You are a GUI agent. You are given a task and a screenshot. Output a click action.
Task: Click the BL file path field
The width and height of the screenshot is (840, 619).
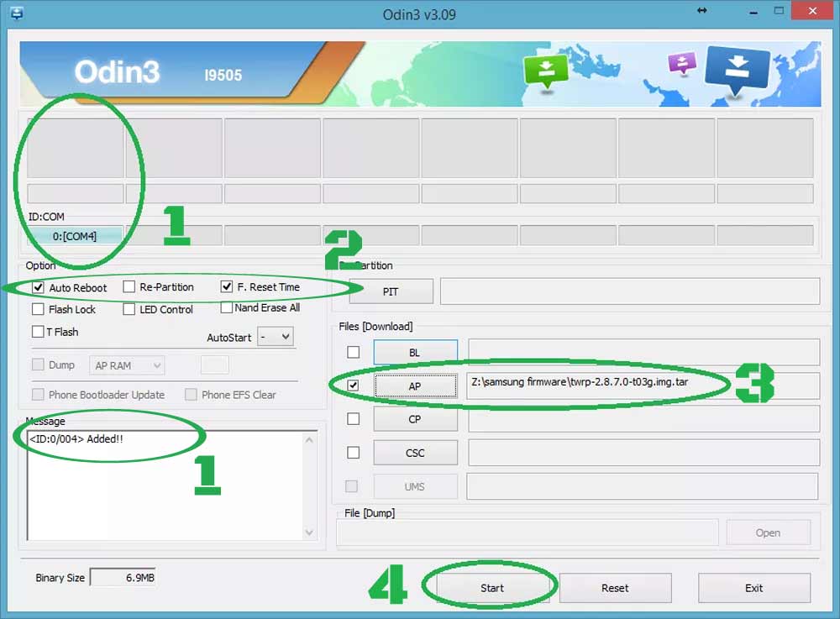pos(644,353)
